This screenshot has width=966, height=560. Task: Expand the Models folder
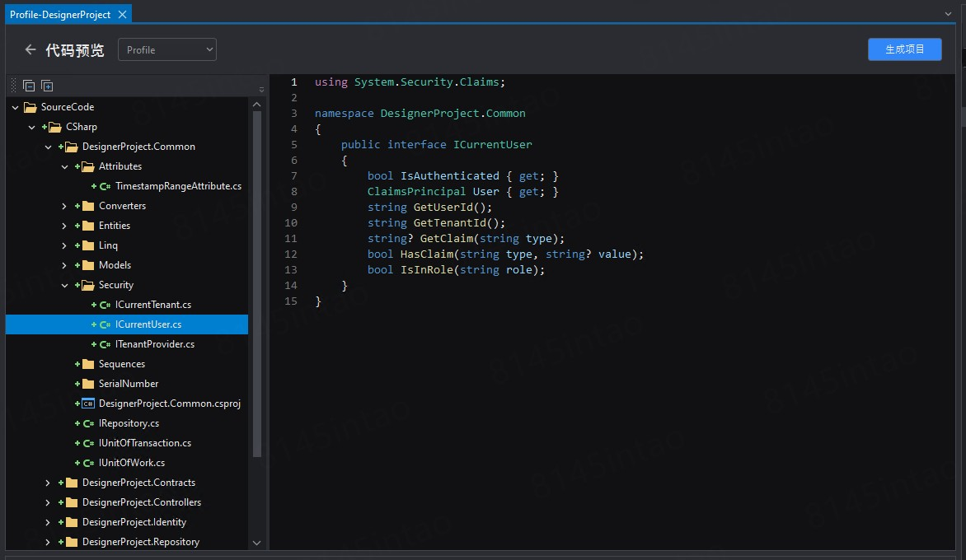(x=64, y=265)
